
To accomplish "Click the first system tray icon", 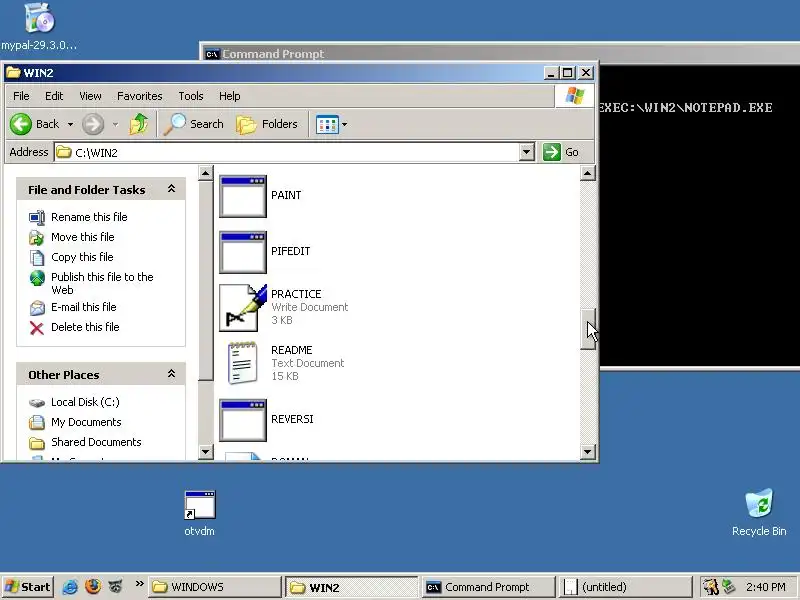I will (710, 587).
